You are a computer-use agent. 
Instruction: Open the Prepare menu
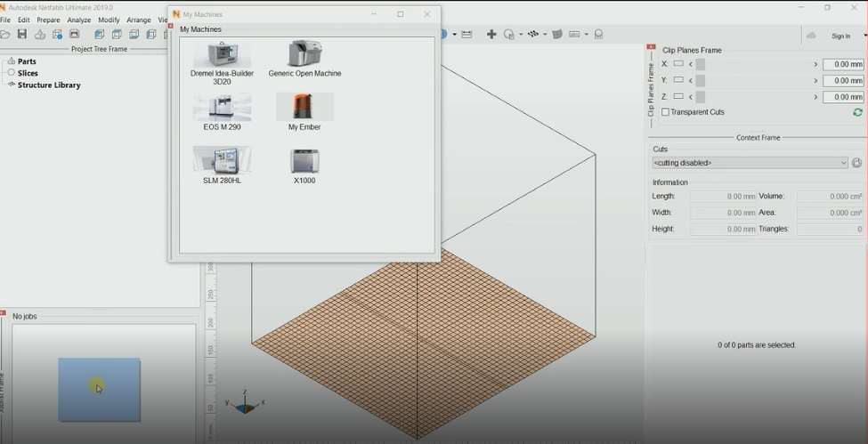[49, 20]
